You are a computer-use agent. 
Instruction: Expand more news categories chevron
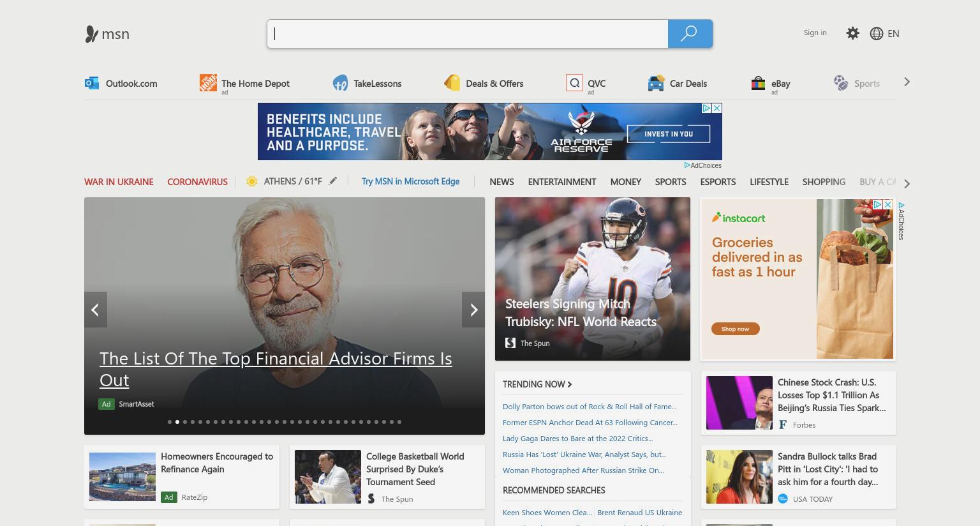(x=907, y=184)
